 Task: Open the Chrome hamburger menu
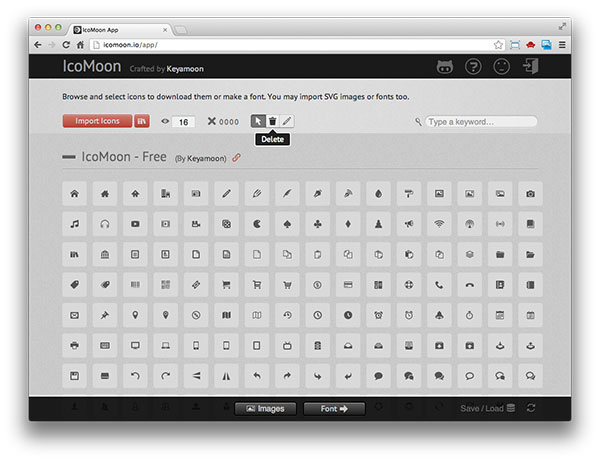[562, 45]
